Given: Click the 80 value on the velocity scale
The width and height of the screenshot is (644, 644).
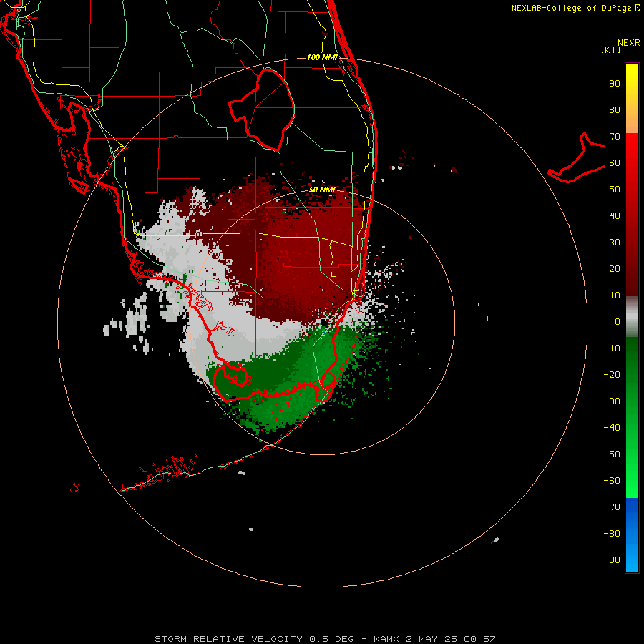Looking at the screenshot, I should click(615, 110).
